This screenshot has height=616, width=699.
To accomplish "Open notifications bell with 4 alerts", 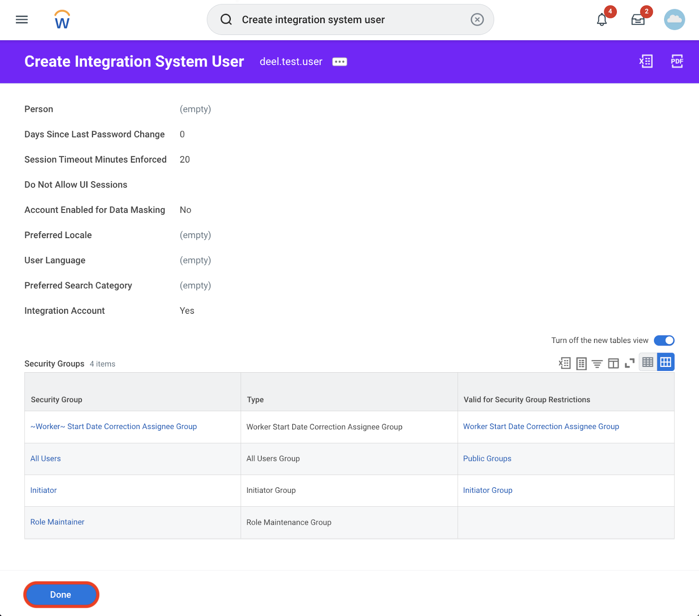I will click(x=602, y=20).
